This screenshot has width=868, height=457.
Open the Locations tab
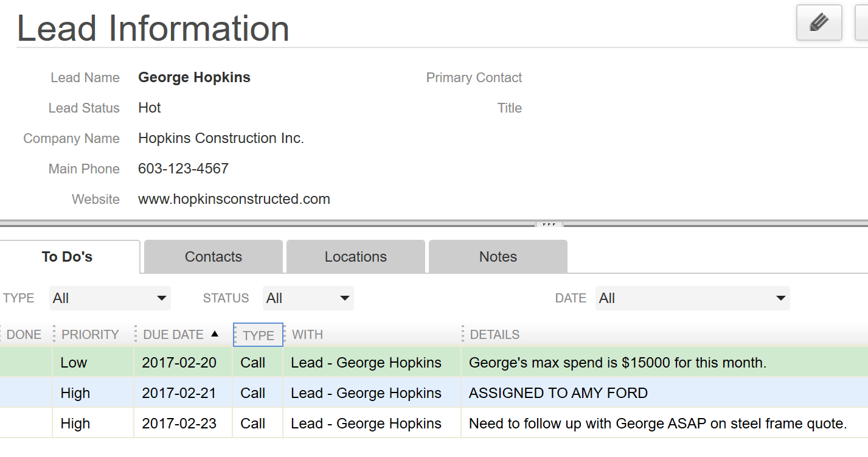pos(355,256)
